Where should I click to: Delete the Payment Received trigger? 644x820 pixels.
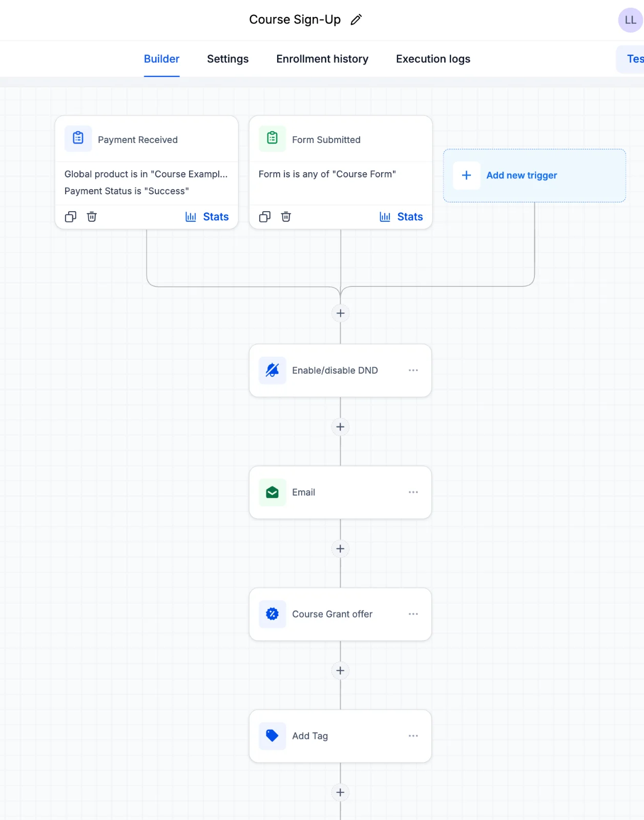(92, 217)
